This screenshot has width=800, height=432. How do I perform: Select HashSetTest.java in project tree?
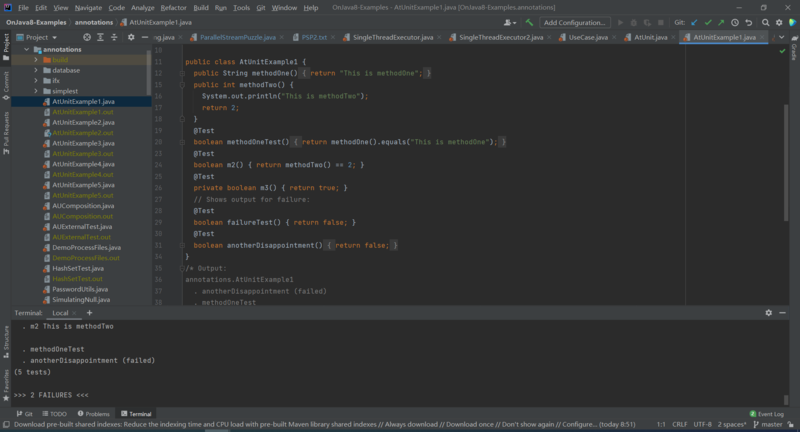tap(78, 268)
